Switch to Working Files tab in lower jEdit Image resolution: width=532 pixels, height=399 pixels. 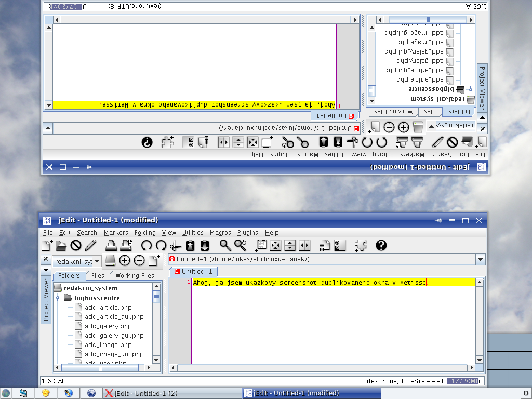pyautogui.click(x=135, y=275)
